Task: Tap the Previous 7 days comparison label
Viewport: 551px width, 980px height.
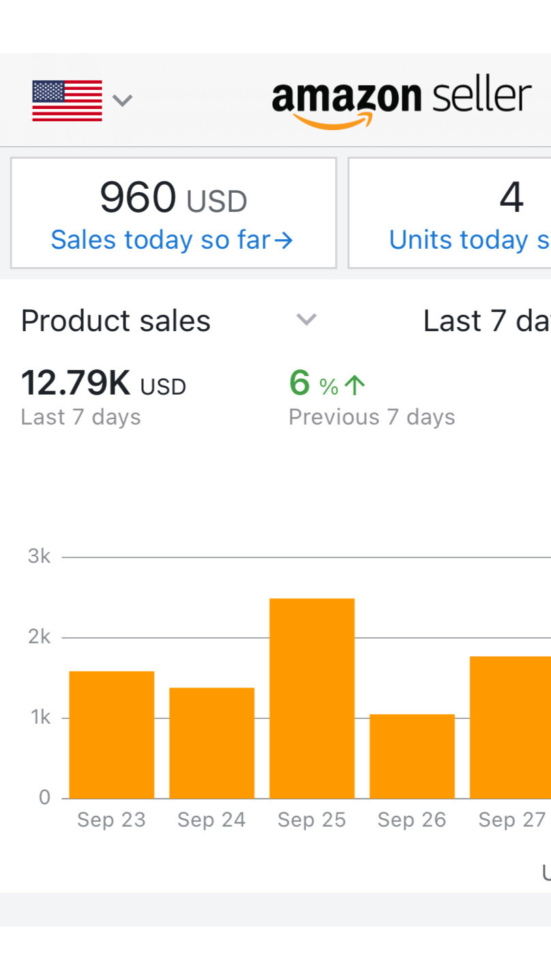Action: pos(372,417)
